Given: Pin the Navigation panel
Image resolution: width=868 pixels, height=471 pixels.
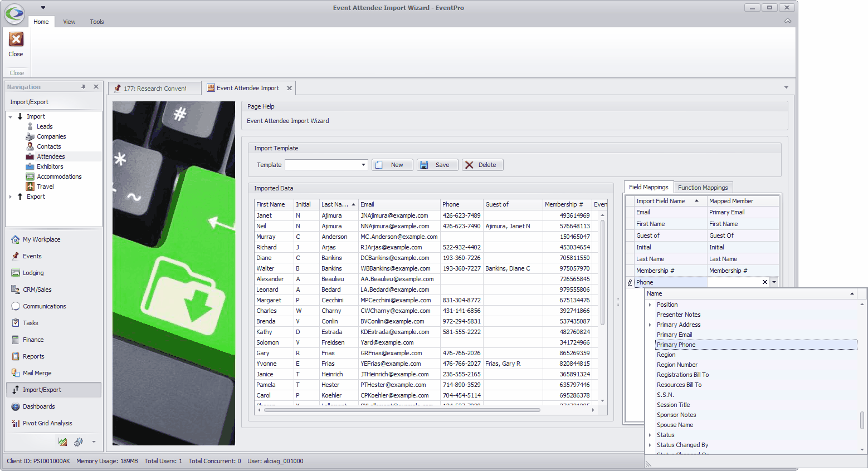Looking at the screenshot, I should (84, 87).
